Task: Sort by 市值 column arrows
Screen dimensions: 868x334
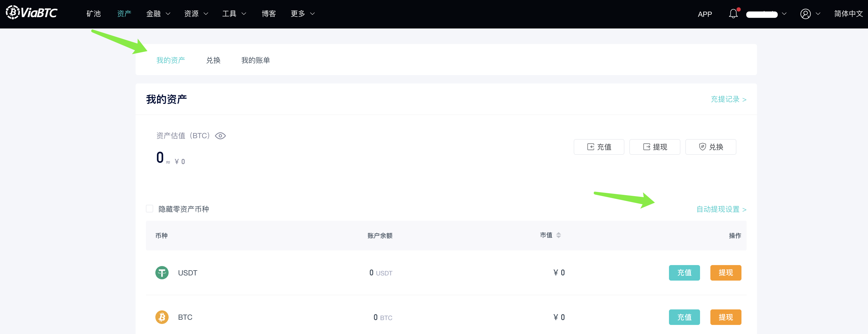Action: (x=558, y=235)
